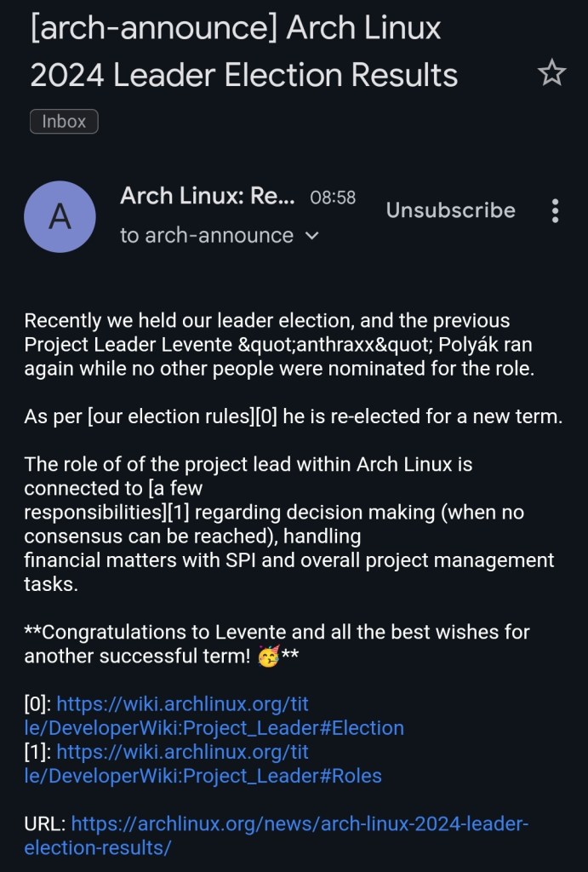
Task: Tap the sender name 'Arch Linux: Re...'
Action: click(208, 196)
